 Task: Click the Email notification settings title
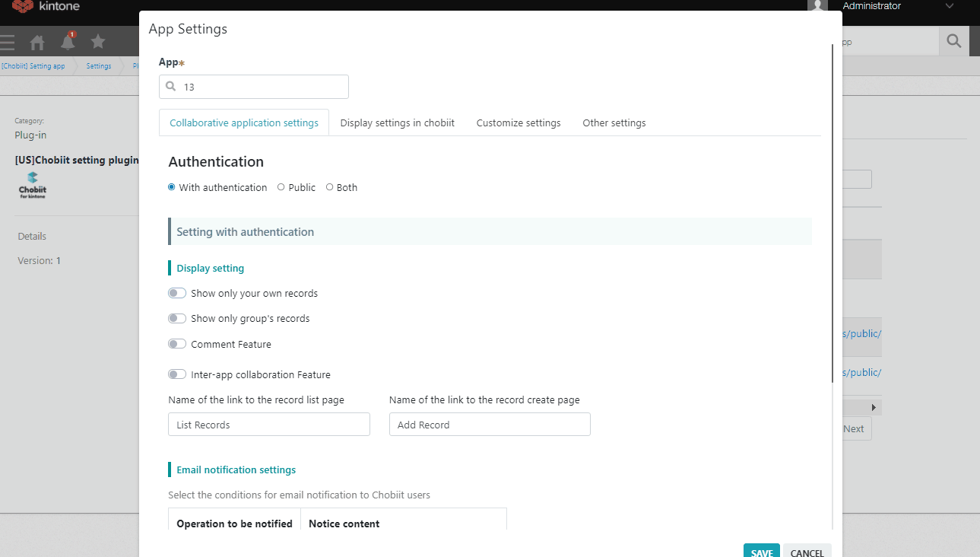pyautogui.click(x=236, y=469)
